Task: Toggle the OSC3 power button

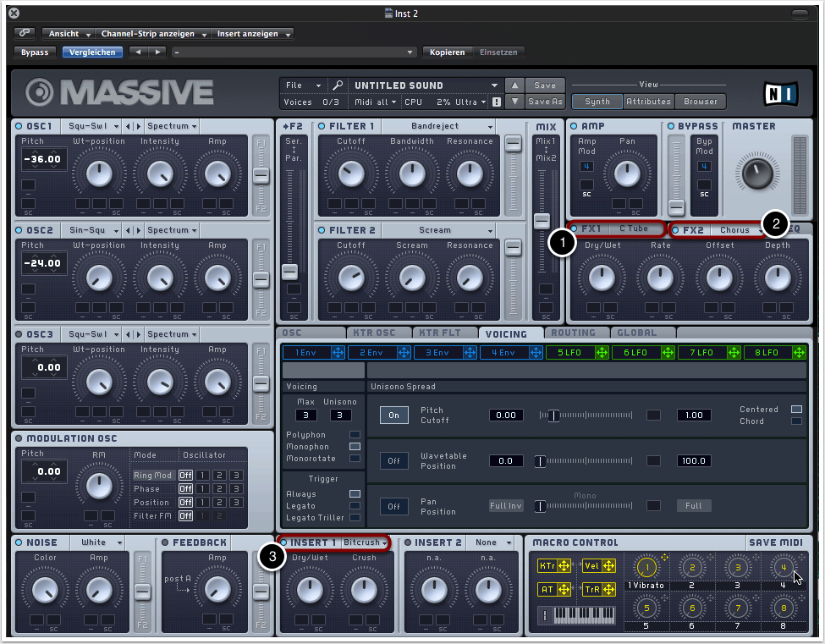Action: click(19, 334)
